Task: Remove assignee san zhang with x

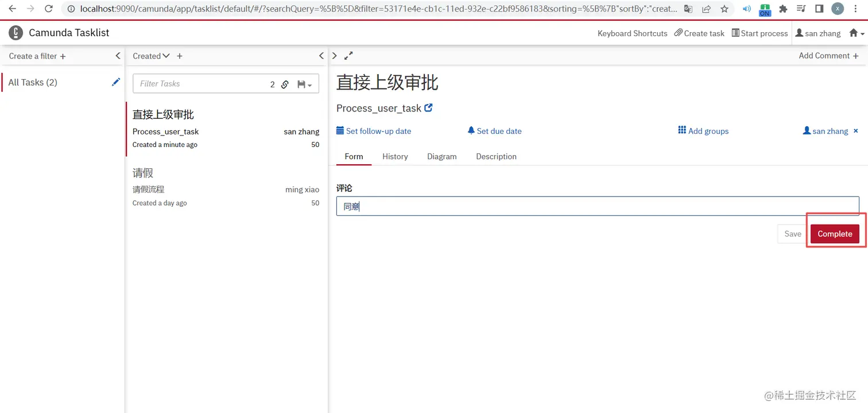Action: pyautogui.click(x=855, y=131)
